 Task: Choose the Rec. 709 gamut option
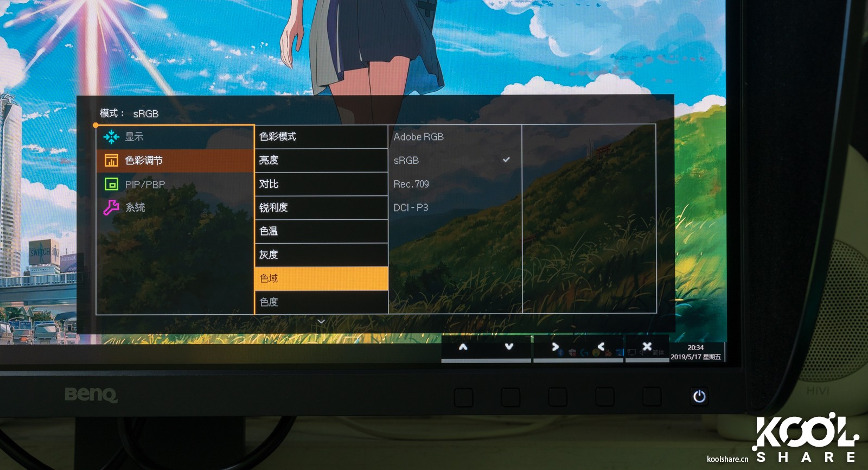pyautogui.click(x=411, y=184)
